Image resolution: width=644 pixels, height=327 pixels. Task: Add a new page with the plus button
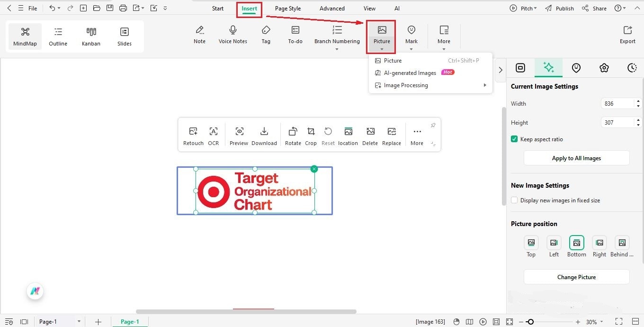[x=98, y=322]
